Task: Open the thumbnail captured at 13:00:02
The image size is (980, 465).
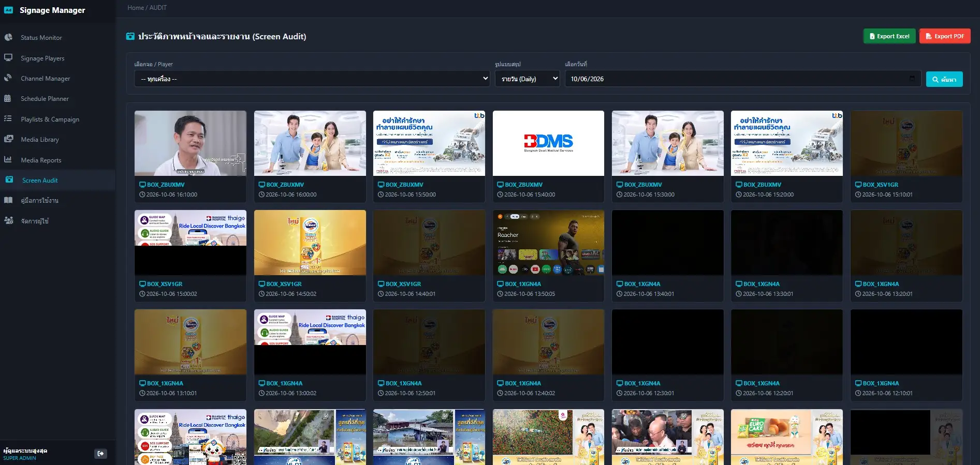Action: coord(310,342)
